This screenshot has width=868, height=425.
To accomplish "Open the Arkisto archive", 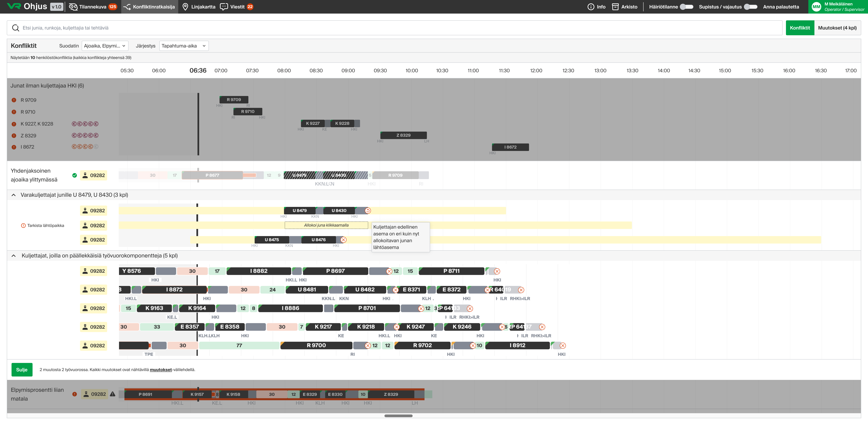I will (x=624, y=7).
